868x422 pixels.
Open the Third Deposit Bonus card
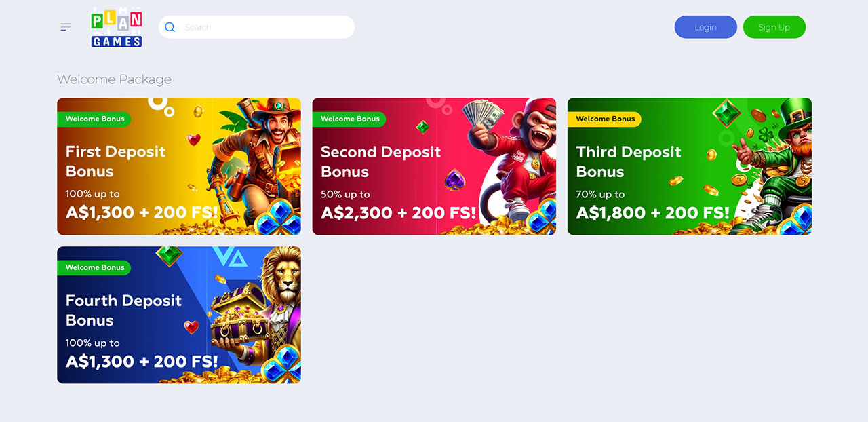point(690,166)
